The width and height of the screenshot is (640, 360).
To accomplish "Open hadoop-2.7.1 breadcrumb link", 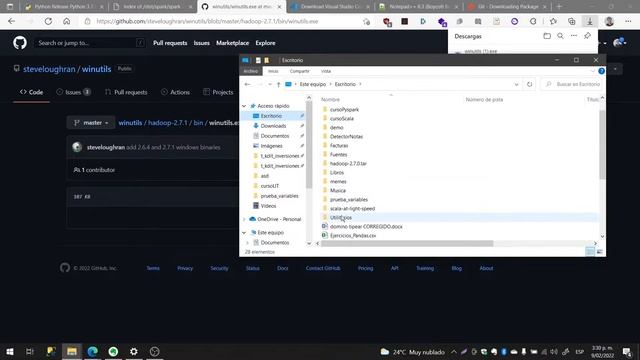I will click(x=167, y=122).
